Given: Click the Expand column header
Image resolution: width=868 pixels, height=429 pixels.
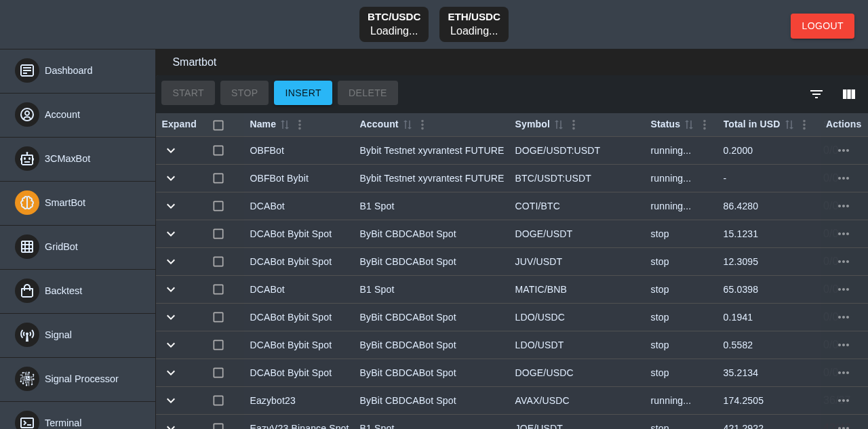Looking at the screenshot, I should pos(179,124).
